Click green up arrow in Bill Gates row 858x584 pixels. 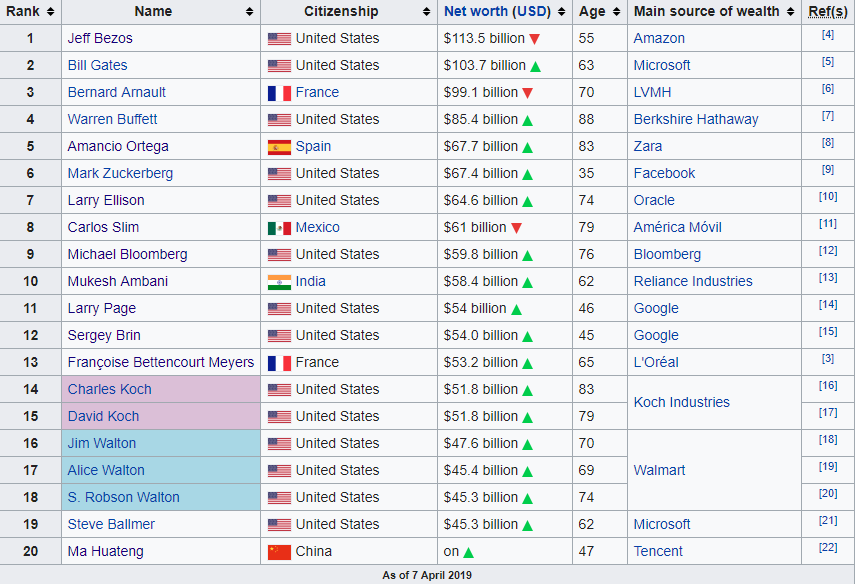[x=535, y=66]
